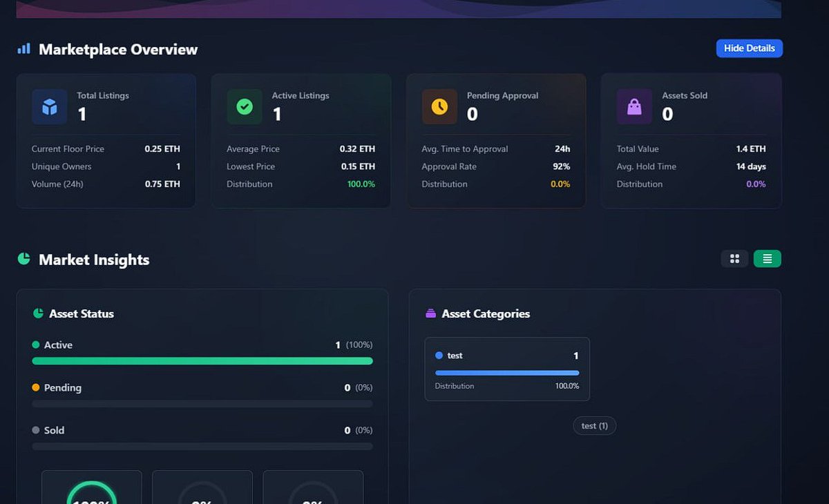Click the green 100.0% distribution value
The width and height of the screenshot is (829, 504).
coord(361,184)
